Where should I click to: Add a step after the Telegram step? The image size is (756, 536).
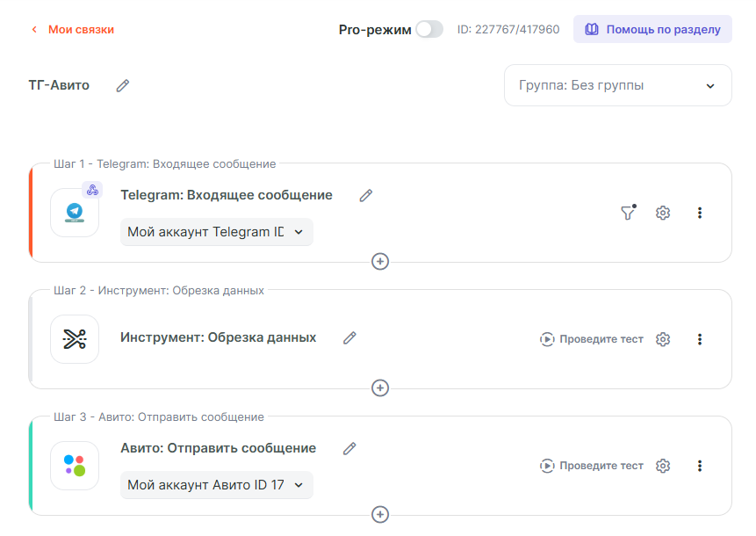(x=380, y=261)
